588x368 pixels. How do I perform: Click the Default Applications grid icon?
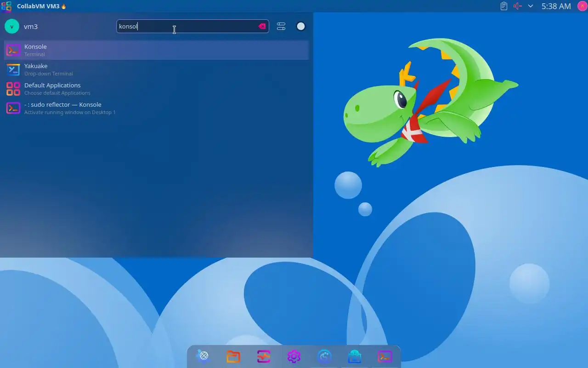coord(13,88)
